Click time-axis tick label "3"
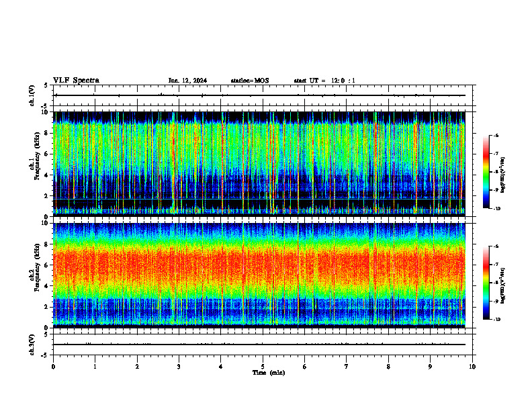 click(x=179, y=367)
